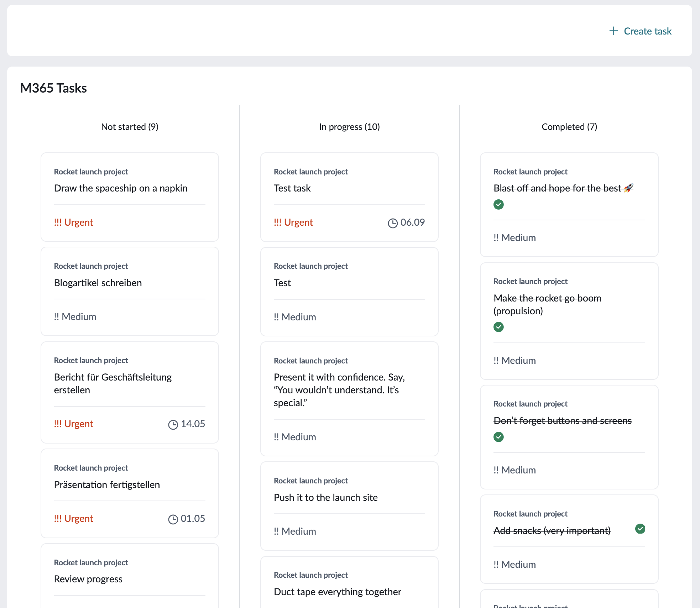This screenshot has width=700, height=608.
Task: Toggle completion checkmark on Add snacks task
Action: click(641, 529)
